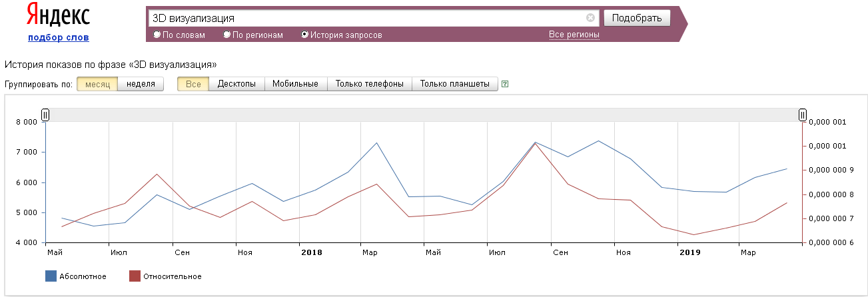Select the «По регионам» radio option
The width and height of the screenshot is (868, 297).
click(227, 35)
